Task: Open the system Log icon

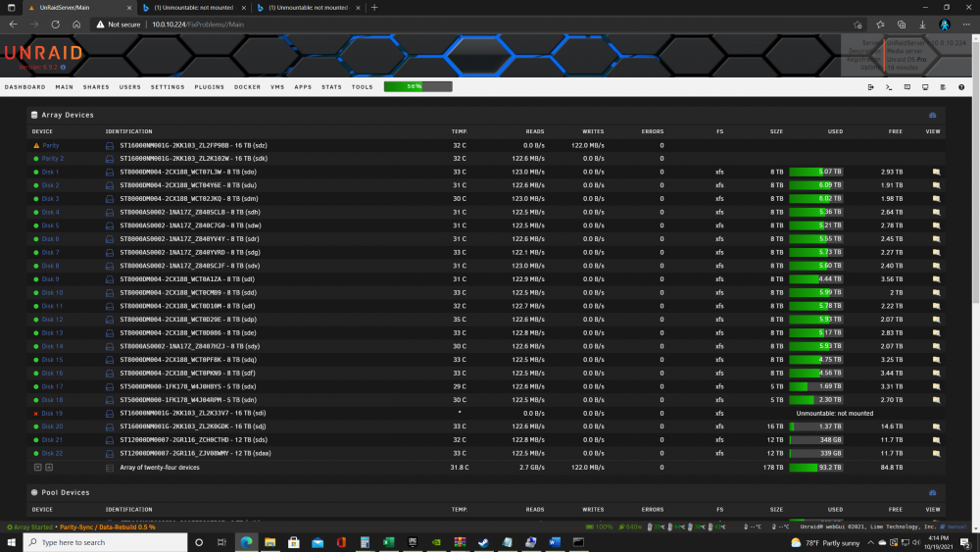Action: coord(943,87)
